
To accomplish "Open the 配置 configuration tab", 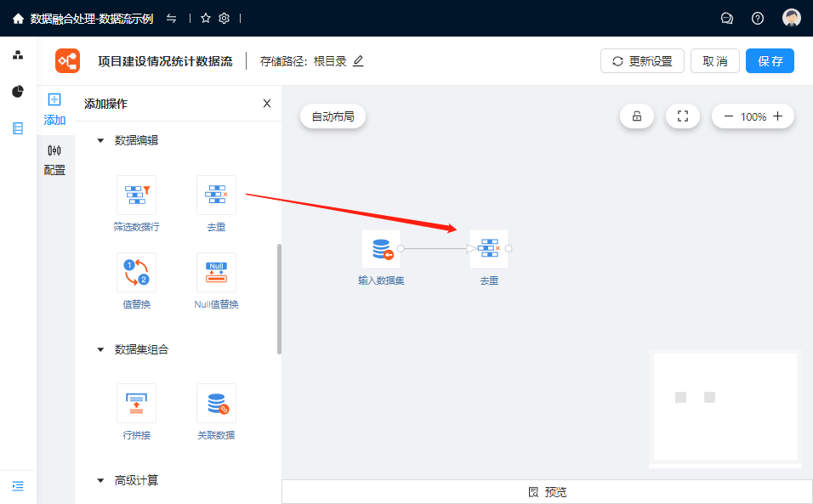I will (x=54, y=159).
